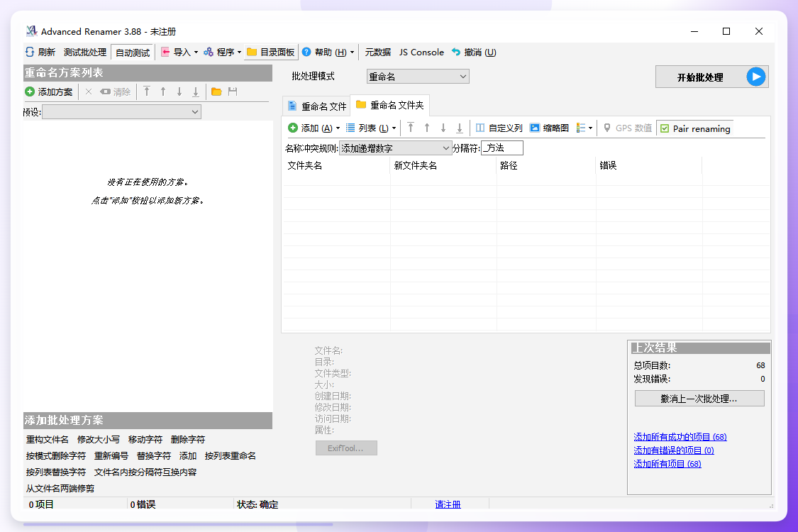Toggle the 自动测试 button
This screenshot has width=798, height=532.
click(x=133, y=52)
